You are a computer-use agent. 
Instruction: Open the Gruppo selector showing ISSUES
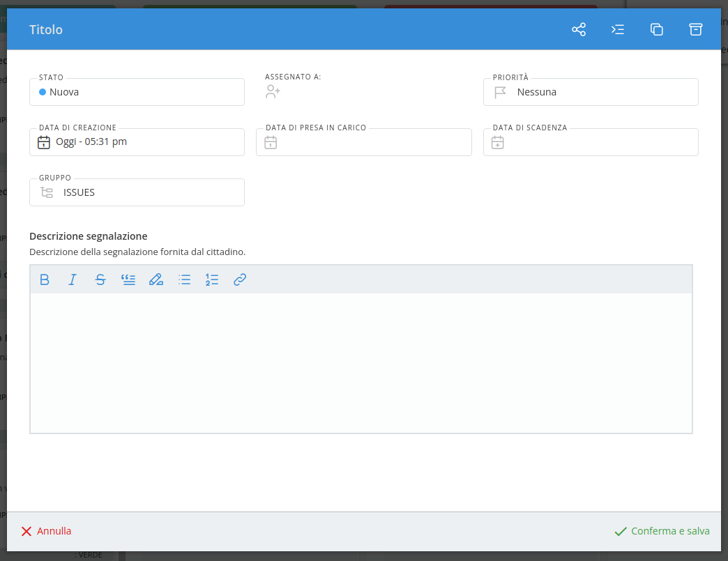[x=137, y=192]
